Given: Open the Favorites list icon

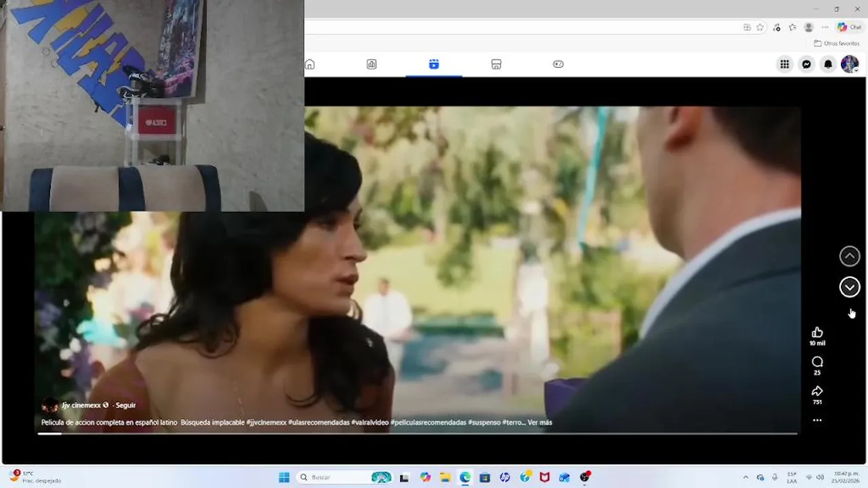Looking at the screenshot, I should 792,27.
